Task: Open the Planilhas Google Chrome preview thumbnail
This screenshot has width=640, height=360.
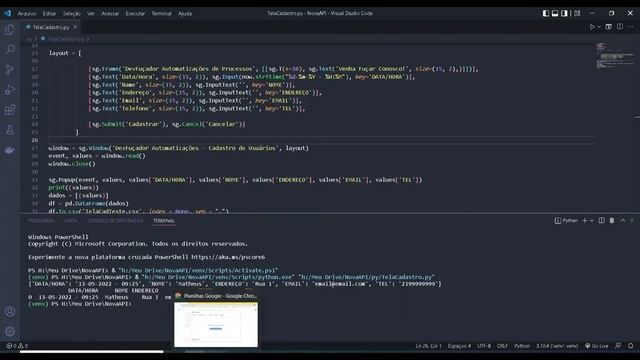Action: click(216, 324)
